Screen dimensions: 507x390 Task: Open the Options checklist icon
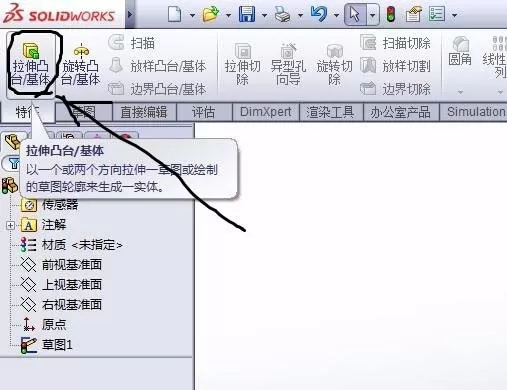tap(437, 15)
